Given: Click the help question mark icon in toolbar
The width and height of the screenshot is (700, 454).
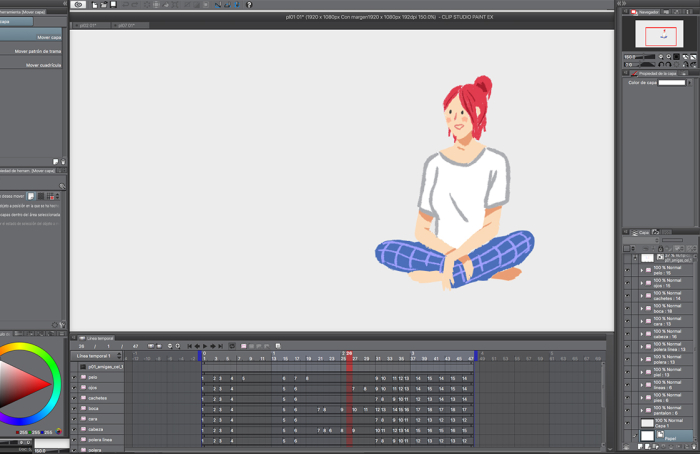Looking at the screenshot, I should [249, 5].
